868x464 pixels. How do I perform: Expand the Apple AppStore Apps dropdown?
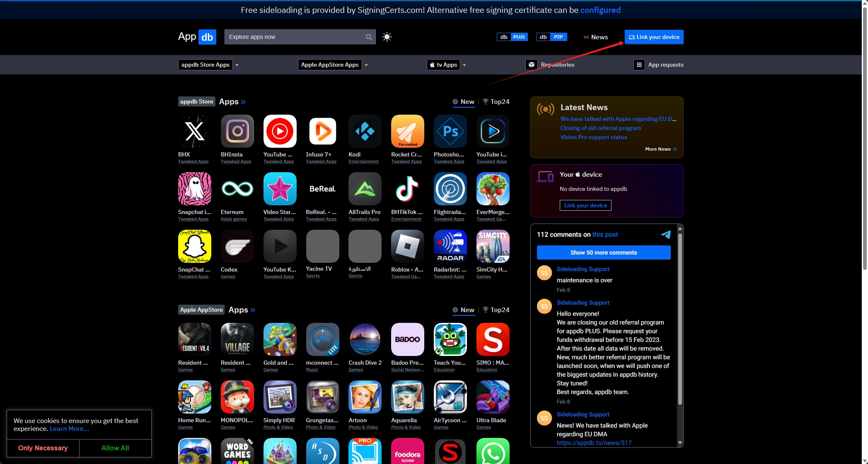click(366, 65)
